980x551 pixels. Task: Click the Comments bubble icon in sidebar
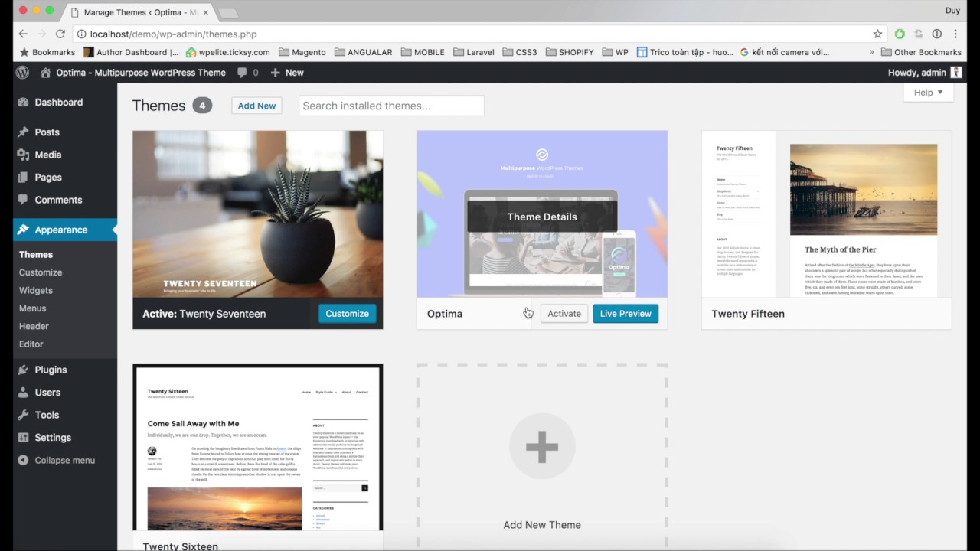pos(23,200)
